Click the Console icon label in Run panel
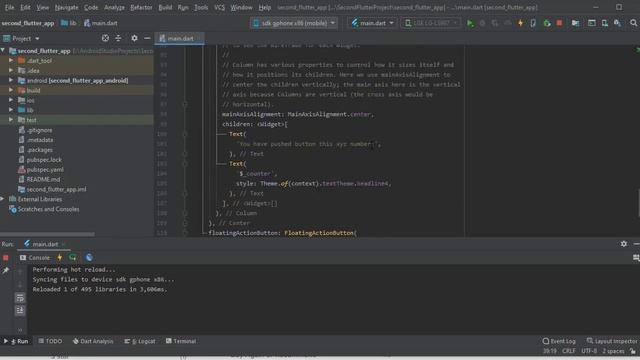The width and height of the screenshot is (640, 360). (x=35, y=258)
